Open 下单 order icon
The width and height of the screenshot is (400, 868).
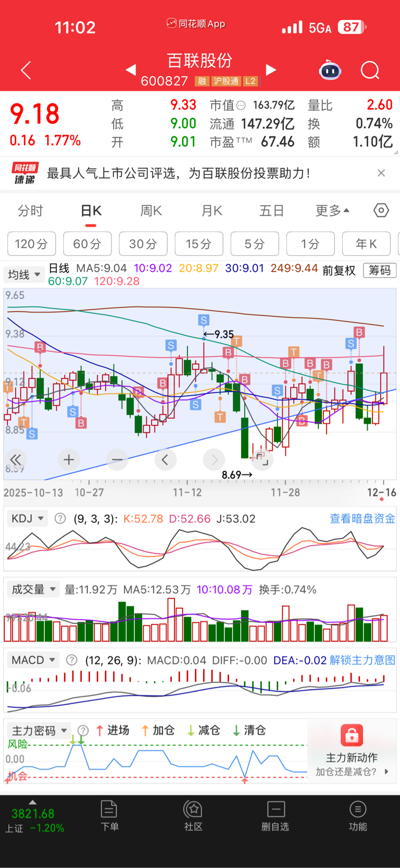coord(109,815)
